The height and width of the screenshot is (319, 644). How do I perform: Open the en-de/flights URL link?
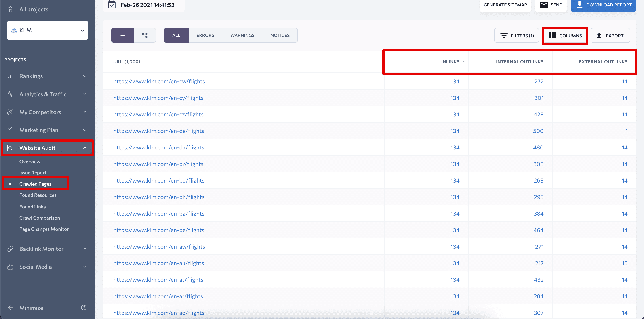(159, 131)
